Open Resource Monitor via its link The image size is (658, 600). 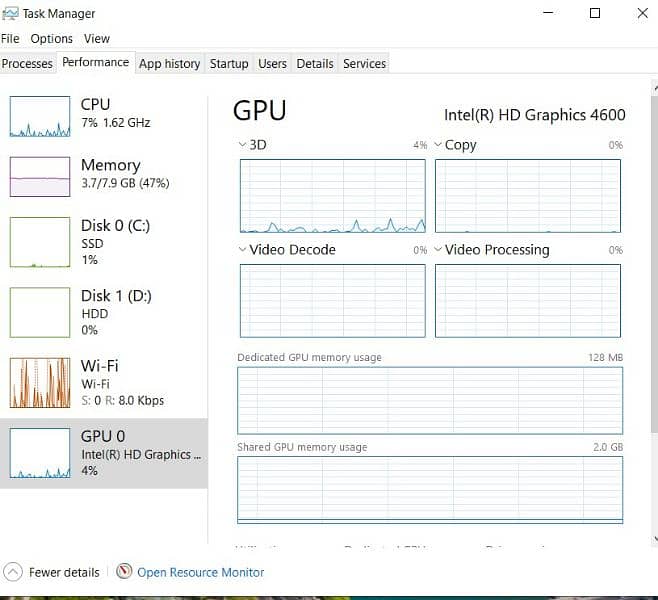point(201,572)
